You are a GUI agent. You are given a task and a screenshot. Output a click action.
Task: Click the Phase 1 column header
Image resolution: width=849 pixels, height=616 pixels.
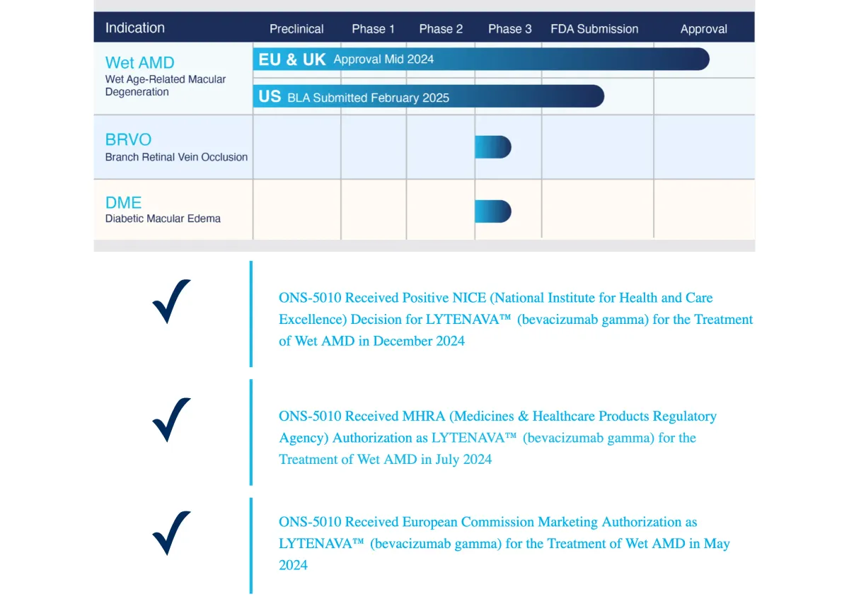[x=374, y=29]
